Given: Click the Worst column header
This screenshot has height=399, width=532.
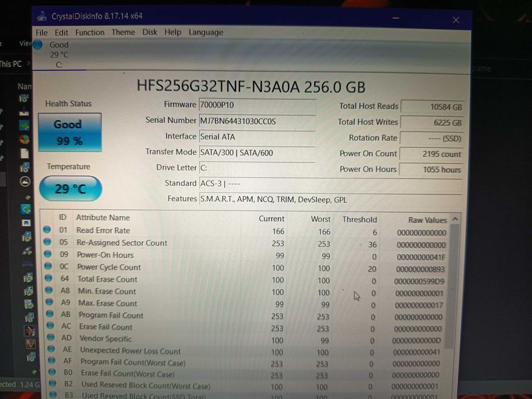Looking at the screenshot, I should 320,219.
